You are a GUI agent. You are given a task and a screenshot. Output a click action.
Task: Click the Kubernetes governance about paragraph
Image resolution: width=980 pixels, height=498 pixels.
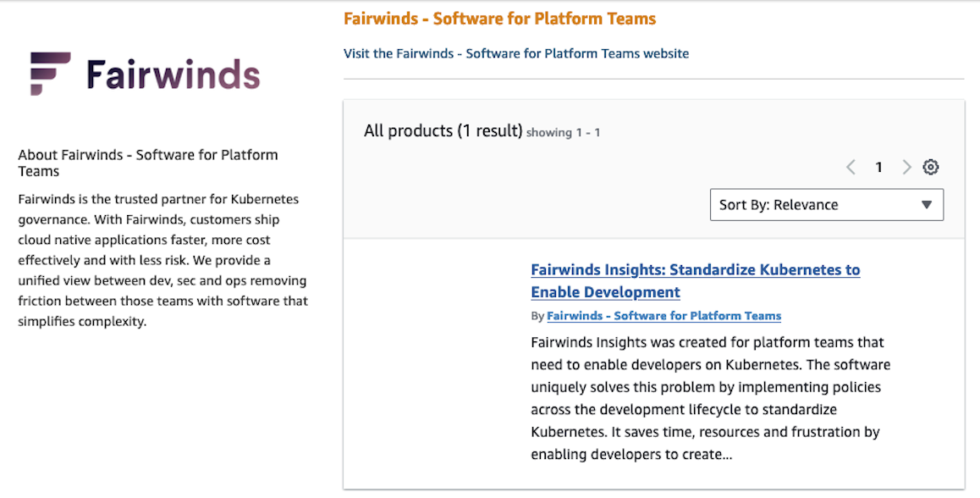click(x=162, y=260)
